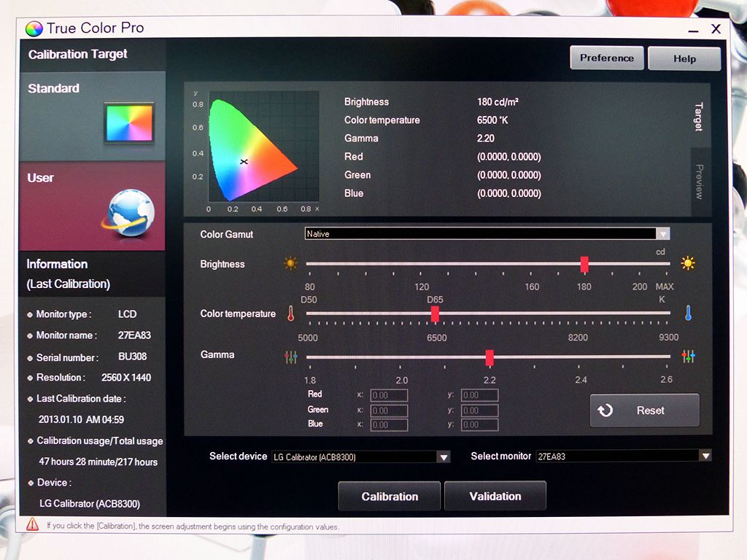Screen dimensions: 747x560
Task: Click the white point cross marker in diagram
Action: (244, 162)
